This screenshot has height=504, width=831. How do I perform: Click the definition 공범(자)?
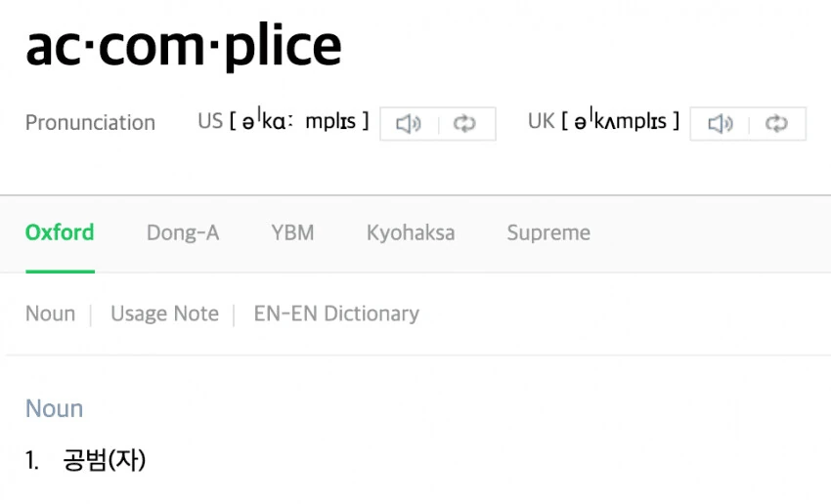click(104, 459)
